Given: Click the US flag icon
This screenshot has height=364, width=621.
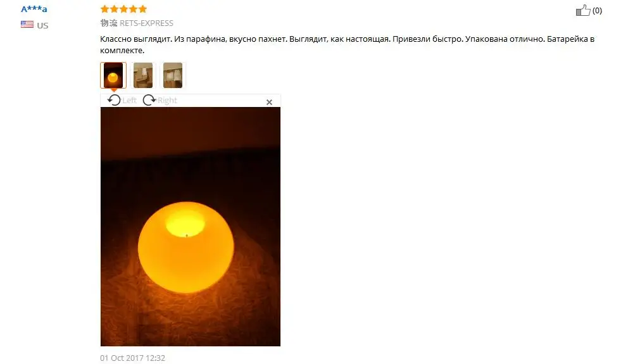Looking at the screenshot, I should coord(27,25).
